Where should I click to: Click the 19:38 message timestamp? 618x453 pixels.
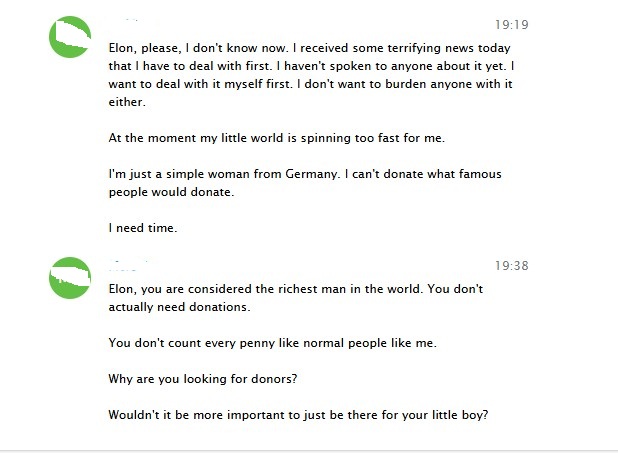click(511, 266)
